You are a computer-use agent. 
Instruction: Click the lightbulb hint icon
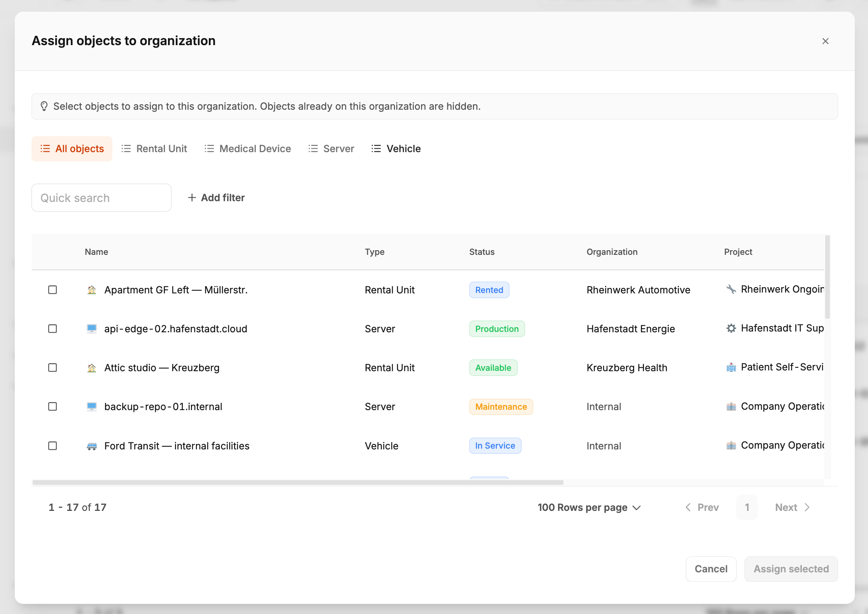click(x=44, y=106)
